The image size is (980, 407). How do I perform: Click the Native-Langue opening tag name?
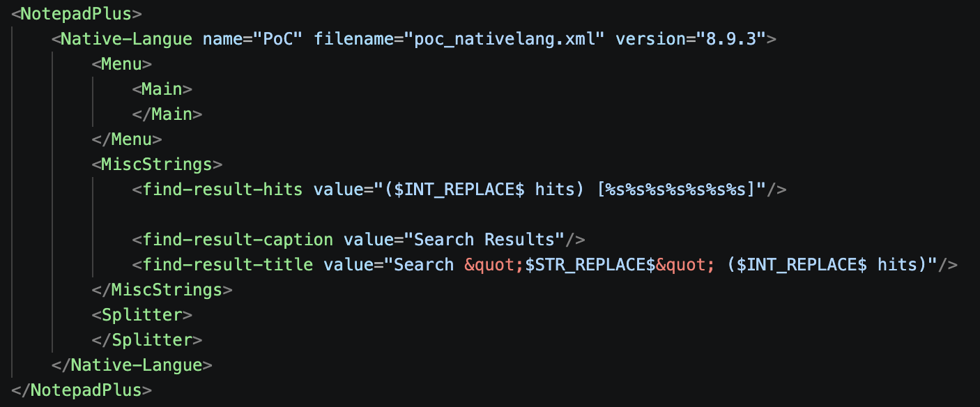126,38
